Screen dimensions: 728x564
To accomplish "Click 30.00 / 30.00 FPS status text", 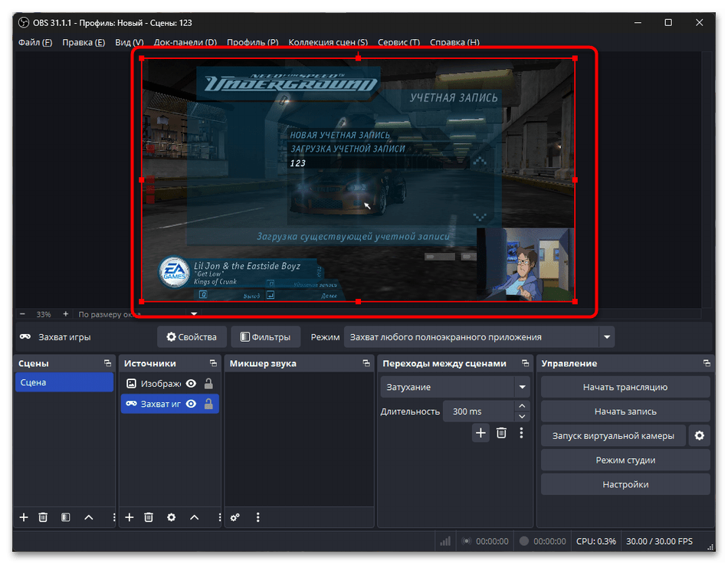I will 659,541.
